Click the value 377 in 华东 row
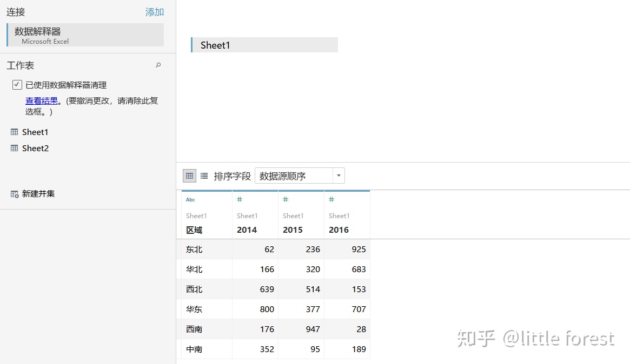The height and width of the screenshot is (364, 630). pos(313,309)
